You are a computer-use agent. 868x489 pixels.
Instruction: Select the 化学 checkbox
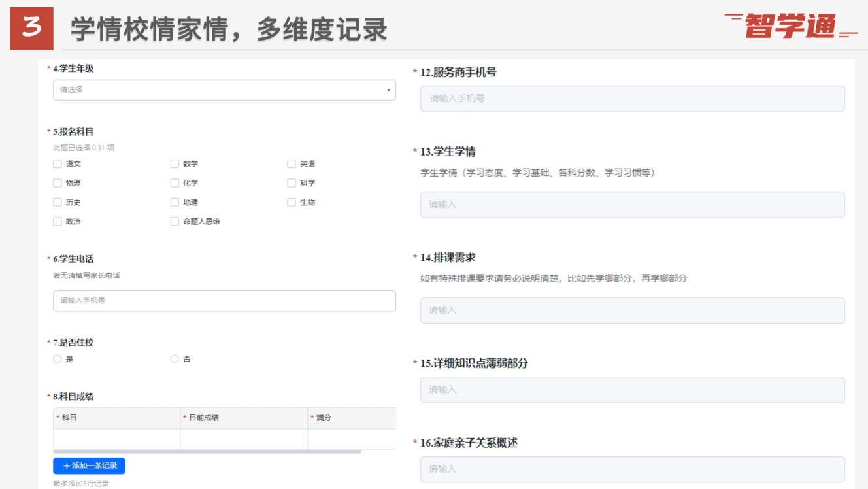pyautogui.click(x=175, y=183)
